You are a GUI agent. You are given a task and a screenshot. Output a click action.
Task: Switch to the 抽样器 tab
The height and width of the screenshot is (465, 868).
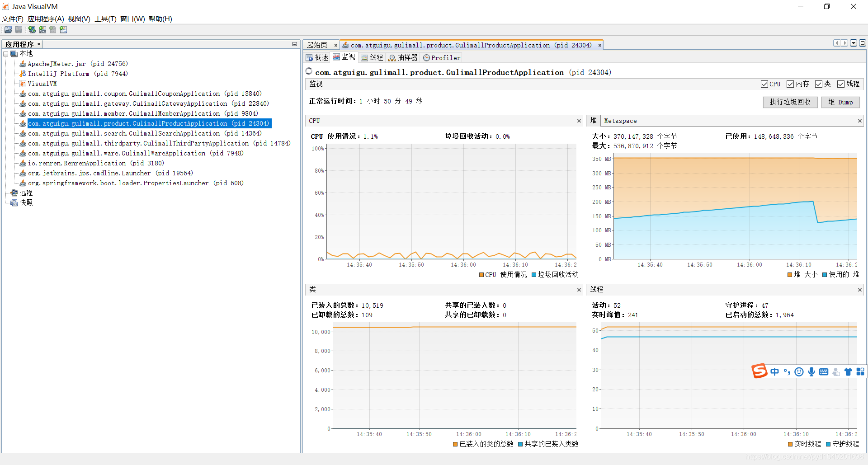coord(403,58)
